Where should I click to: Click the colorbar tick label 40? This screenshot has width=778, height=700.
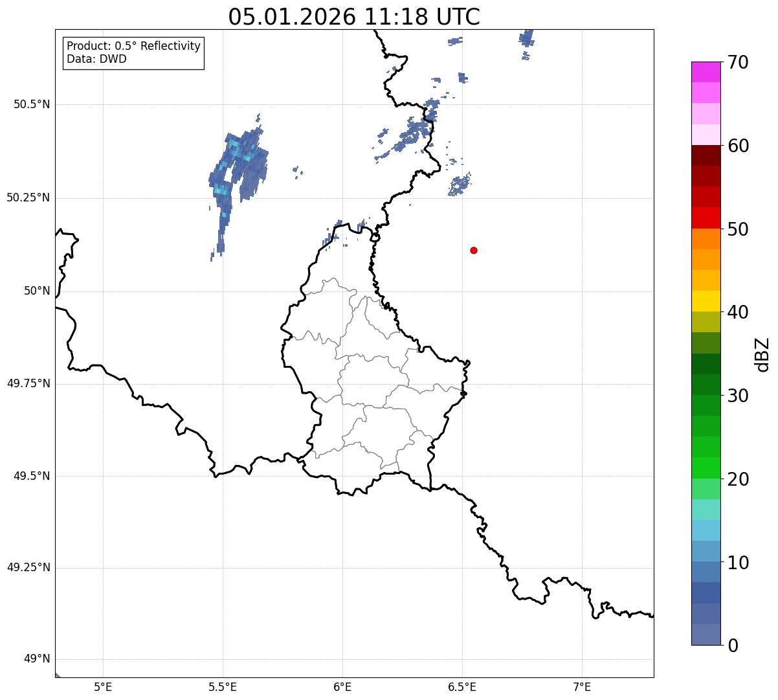point(738,312)
